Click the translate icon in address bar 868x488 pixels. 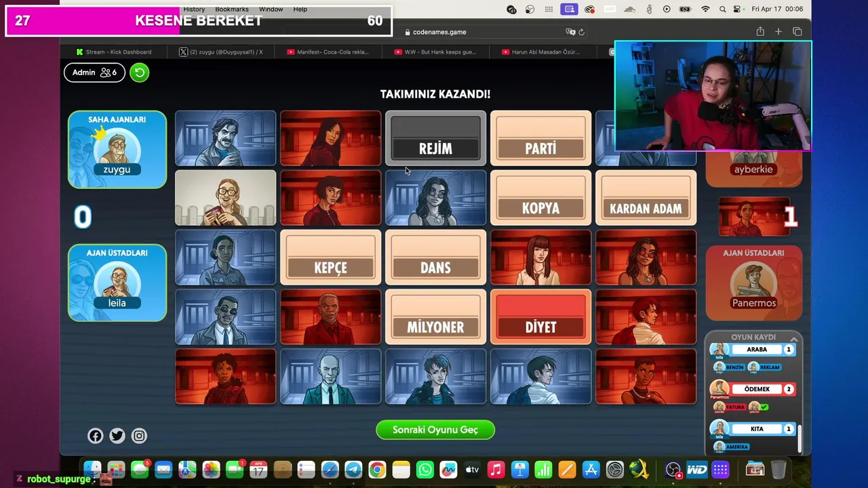point(570,32)
